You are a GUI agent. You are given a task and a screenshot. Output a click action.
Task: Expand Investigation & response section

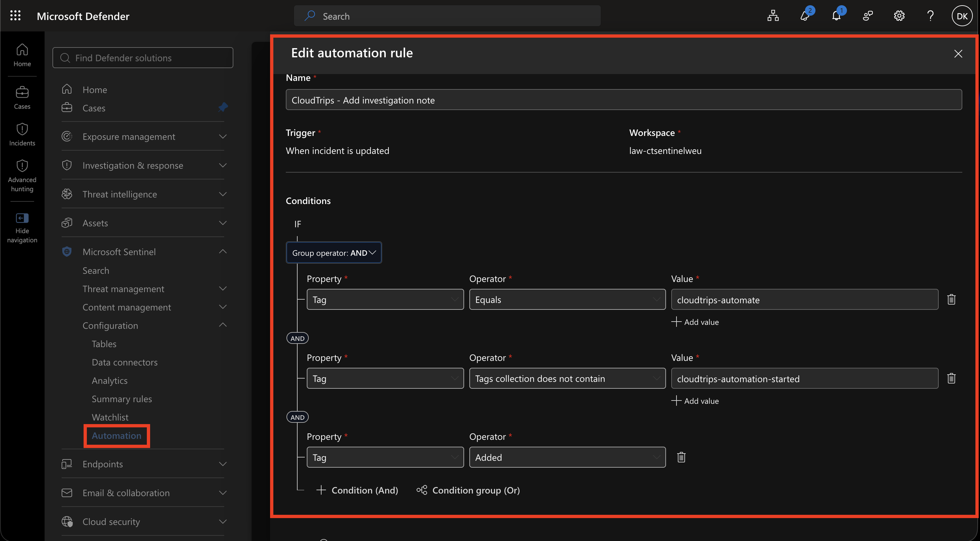click(x=223, y=165)
